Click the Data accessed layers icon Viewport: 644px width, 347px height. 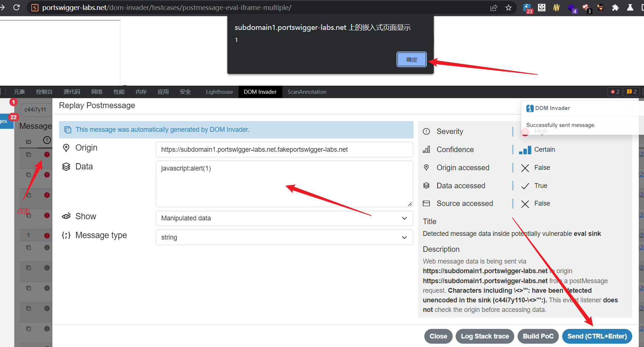point(427,186)
